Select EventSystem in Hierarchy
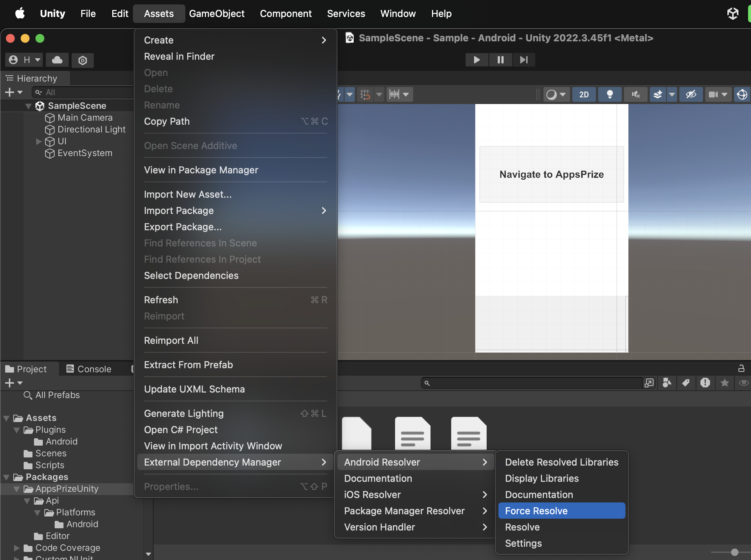 coord(85,153)
